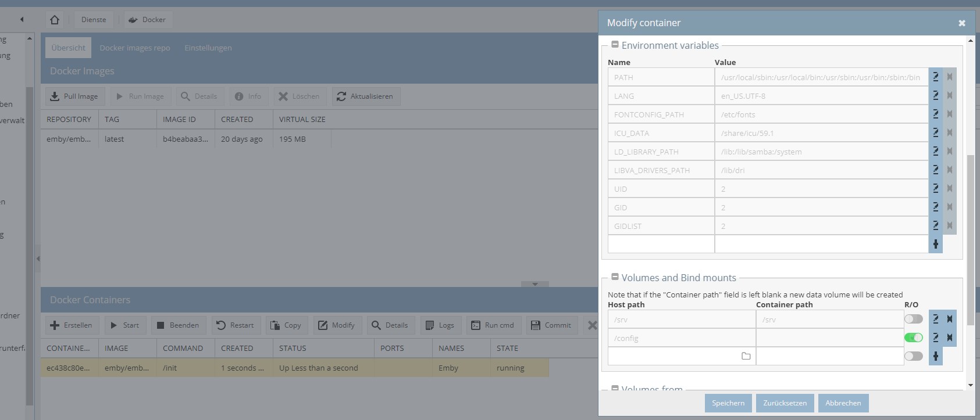Image resolution: width=980 pixels, height=420 pixels.
Task: Open the Docker images repo tab
Action: [x=135, y=48]
